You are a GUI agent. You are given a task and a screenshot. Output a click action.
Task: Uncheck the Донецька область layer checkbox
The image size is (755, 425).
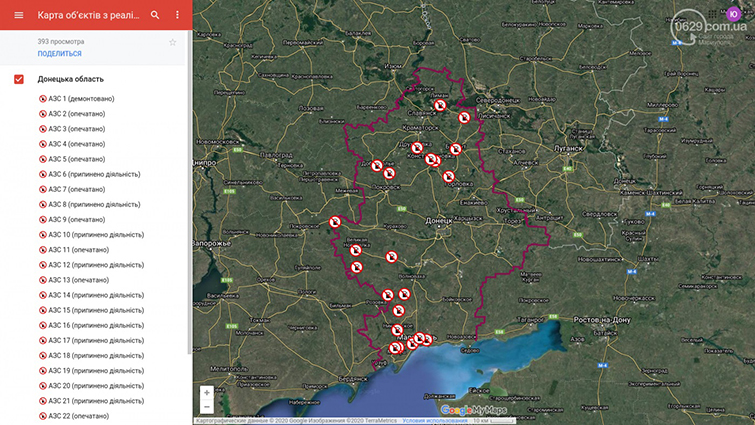pyautogui.click(x=19, y=79)
